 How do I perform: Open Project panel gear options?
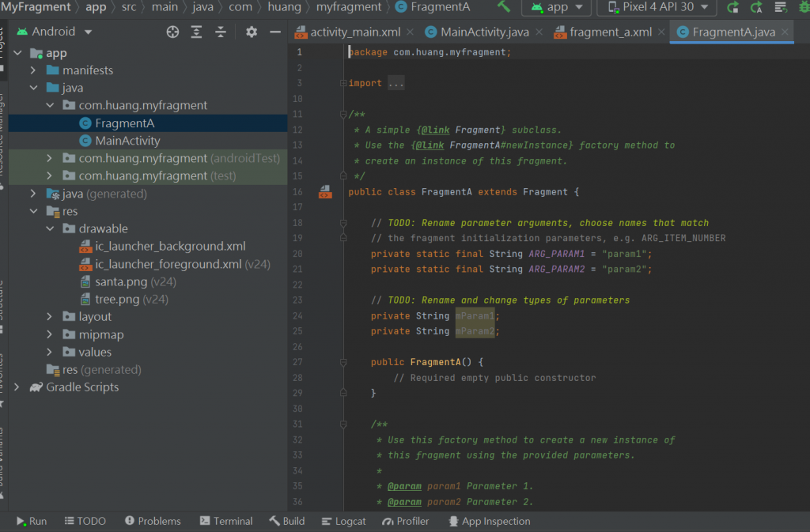click(x=252, y=32)
